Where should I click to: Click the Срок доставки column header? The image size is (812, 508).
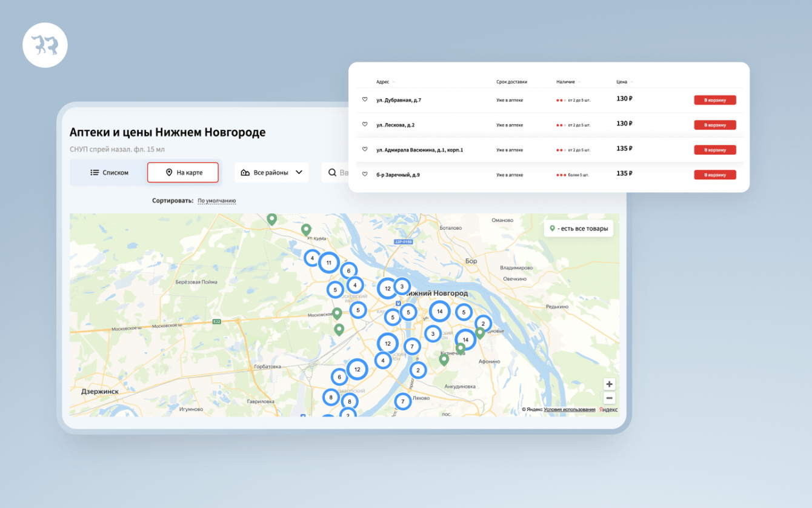coord(511,82)
